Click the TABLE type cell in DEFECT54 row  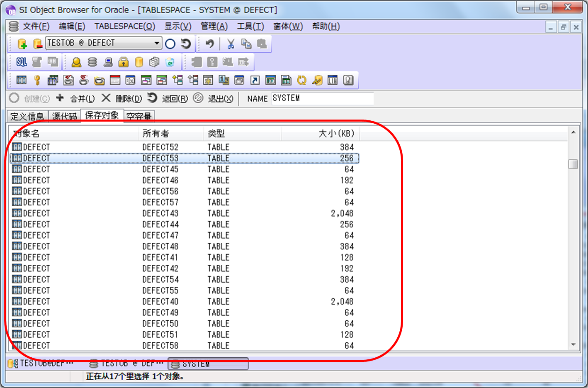point(219,280)
